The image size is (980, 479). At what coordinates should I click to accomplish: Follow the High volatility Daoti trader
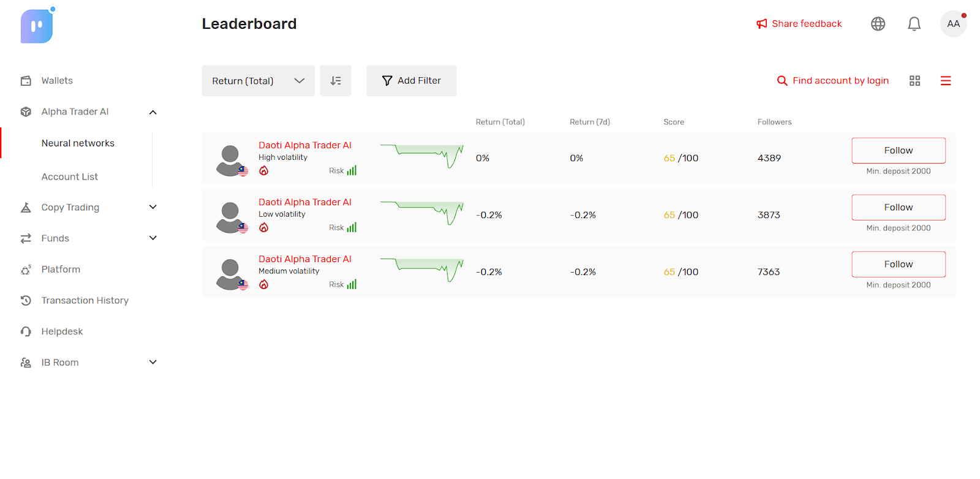tap(898, 151)
